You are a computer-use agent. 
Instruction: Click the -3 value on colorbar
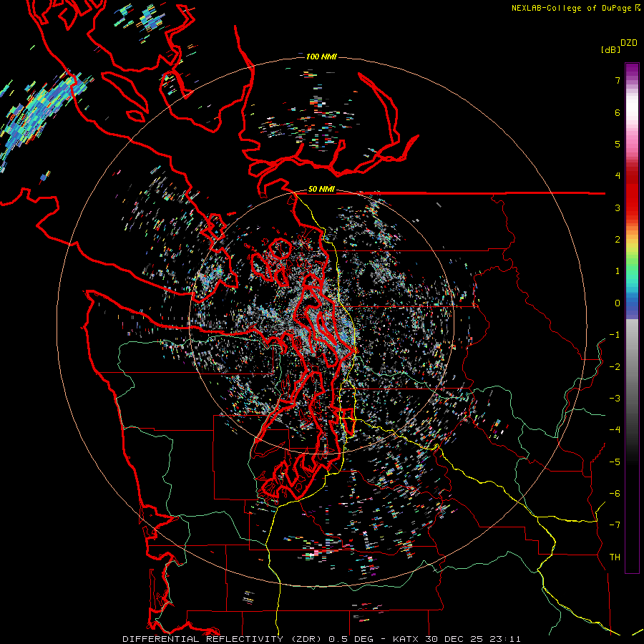[x=615, y=399]
